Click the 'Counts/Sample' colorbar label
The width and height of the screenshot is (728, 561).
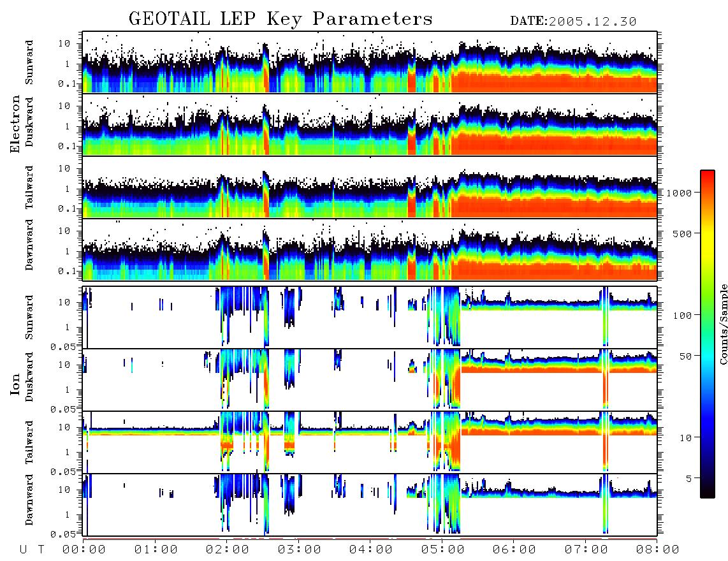click(723, 324)
